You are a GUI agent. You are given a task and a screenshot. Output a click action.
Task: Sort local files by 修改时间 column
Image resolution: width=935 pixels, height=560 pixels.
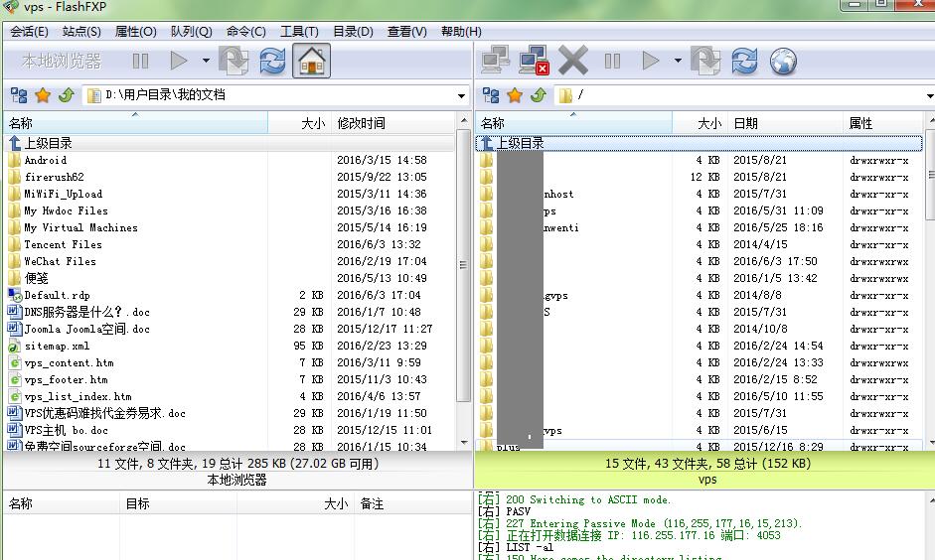(x=392, y=123)
